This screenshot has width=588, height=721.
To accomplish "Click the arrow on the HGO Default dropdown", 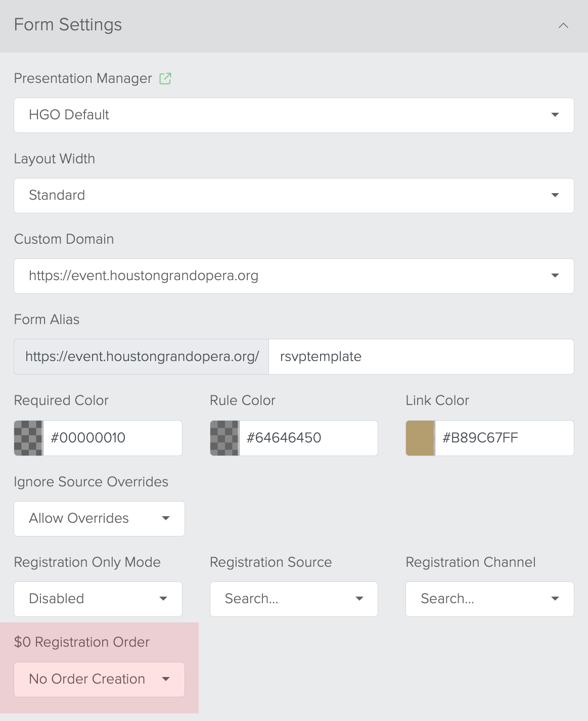I will tap(555, 115).
